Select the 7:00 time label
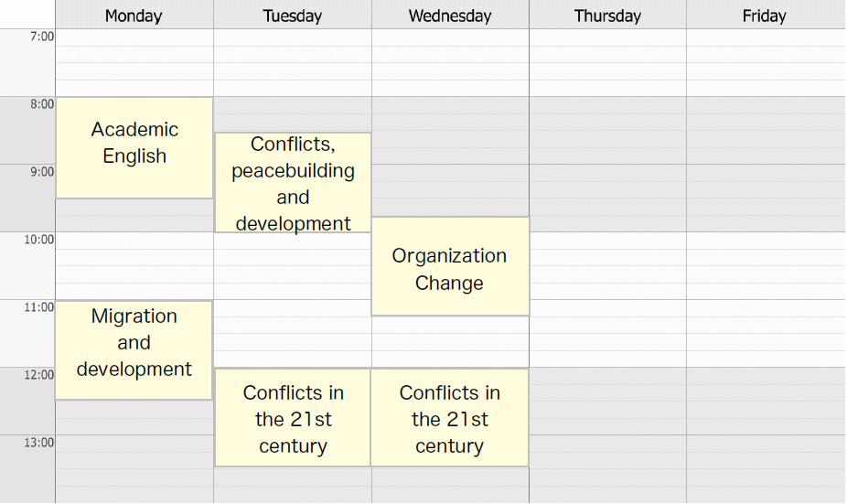Viewport: 847px width, 504px height. pos(42,37)
